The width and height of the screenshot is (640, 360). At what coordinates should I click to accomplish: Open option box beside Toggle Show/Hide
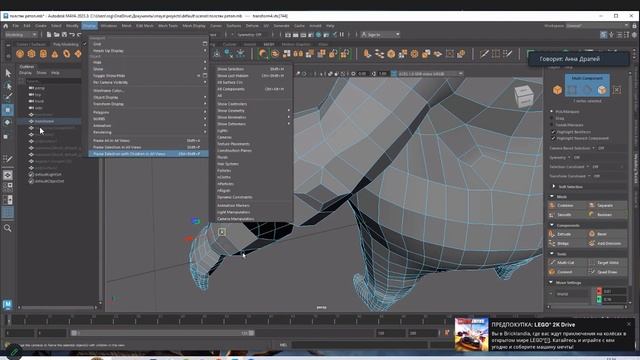pyautogui.click(x=205, y=76)
